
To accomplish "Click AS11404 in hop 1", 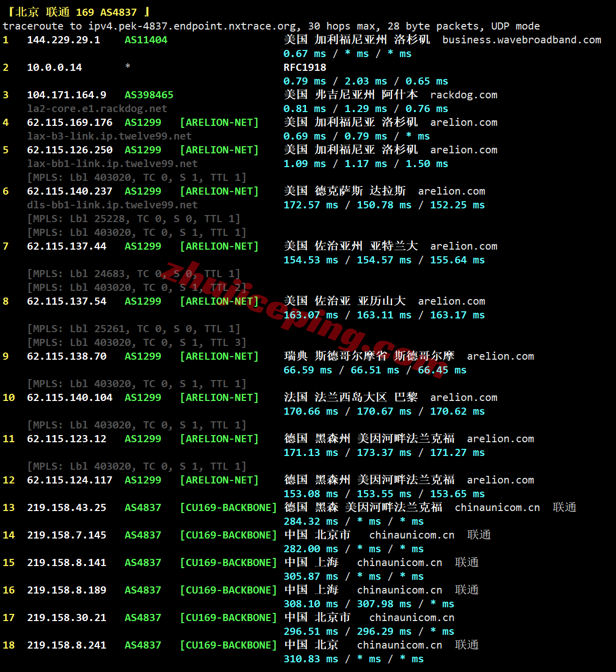I will coord(146,40).
